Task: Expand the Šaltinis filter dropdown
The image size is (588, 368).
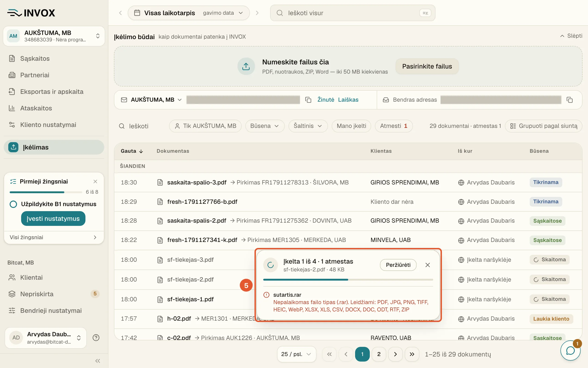Action: [308, 126]
